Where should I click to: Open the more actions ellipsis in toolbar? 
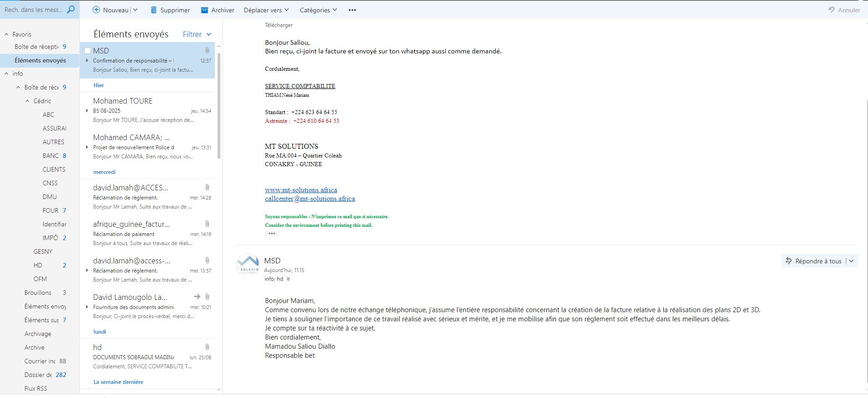pyautogui.click(x=352, y=10)
